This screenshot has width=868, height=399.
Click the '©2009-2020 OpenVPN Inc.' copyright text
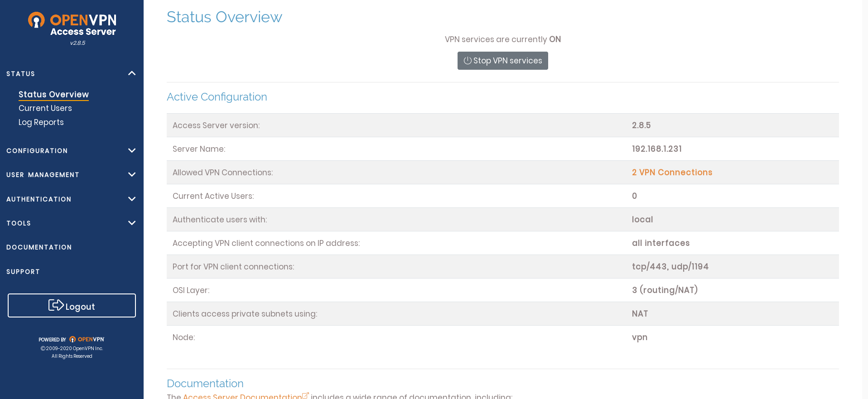[72, 348]
